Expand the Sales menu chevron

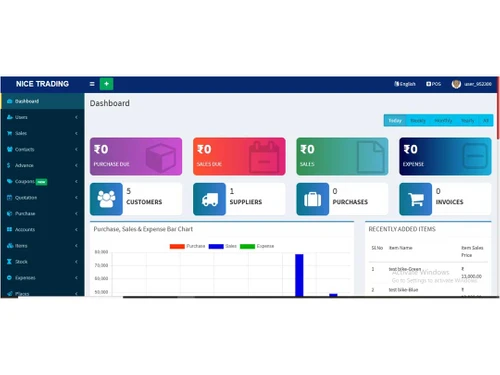tap(76, 133)
